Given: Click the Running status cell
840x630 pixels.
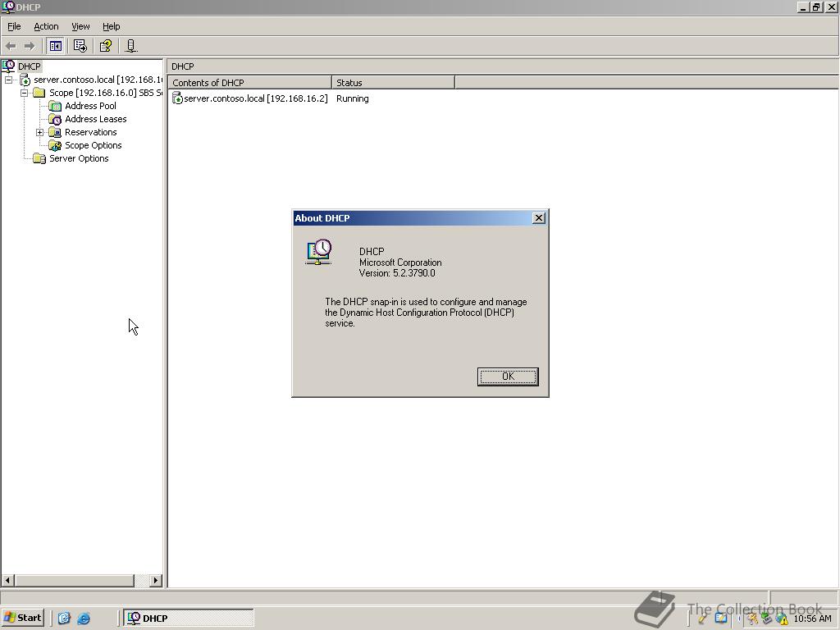Looking at the screenshot, I should click(353, 98).
